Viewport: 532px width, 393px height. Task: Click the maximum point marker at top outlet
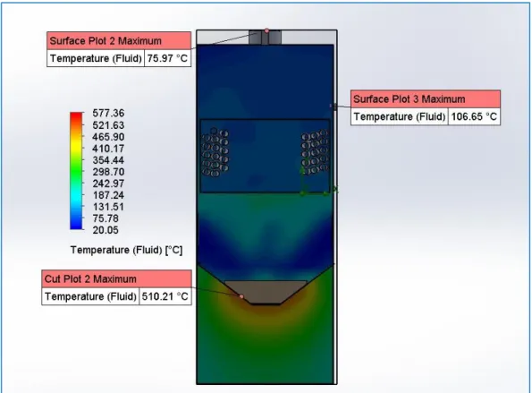click(266, 31)
